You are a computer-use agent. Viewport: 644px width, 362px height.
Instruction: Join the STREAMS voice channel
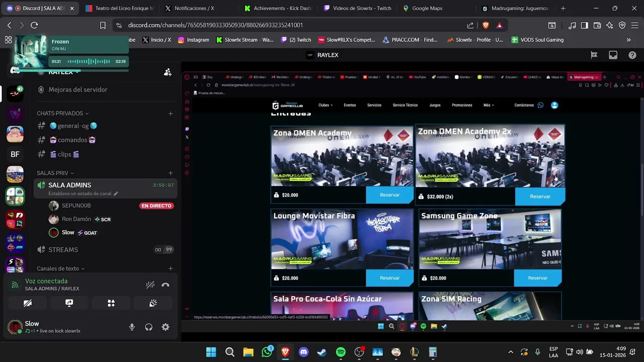(106, 249)
